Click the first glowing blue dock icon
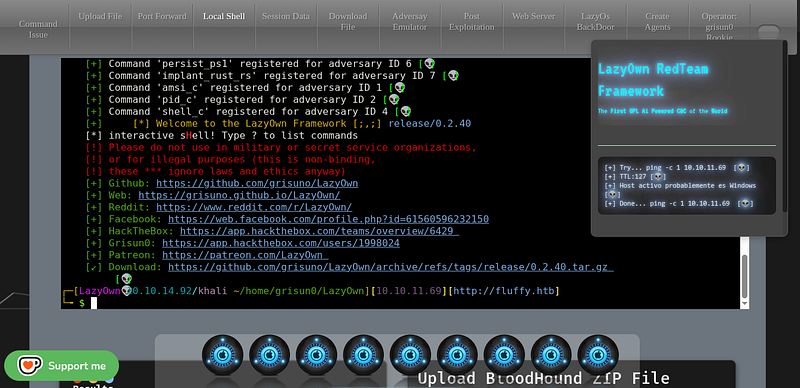Image resolution: width=800 pixels, height=388 pixels. [x=222, y=355]
